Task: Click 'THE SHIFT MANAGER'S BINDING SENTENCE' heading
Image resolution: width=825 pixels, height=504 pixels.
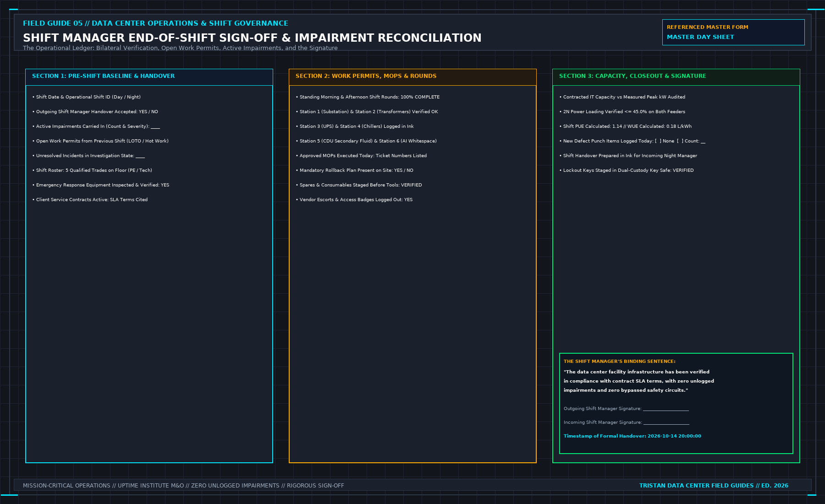Action: [x=620, y=362]
